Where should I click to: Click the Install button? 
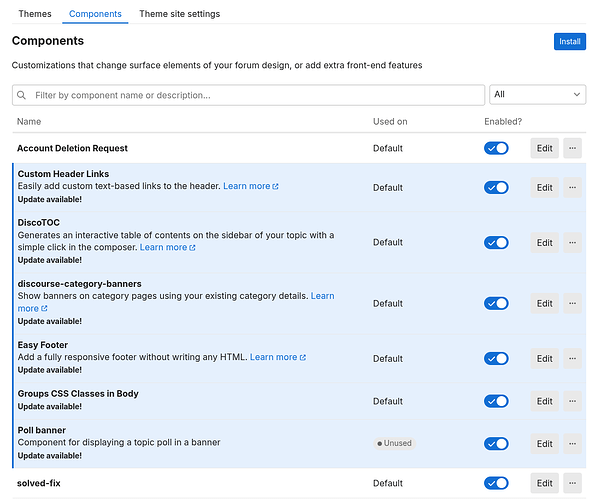tap(569, 41)
